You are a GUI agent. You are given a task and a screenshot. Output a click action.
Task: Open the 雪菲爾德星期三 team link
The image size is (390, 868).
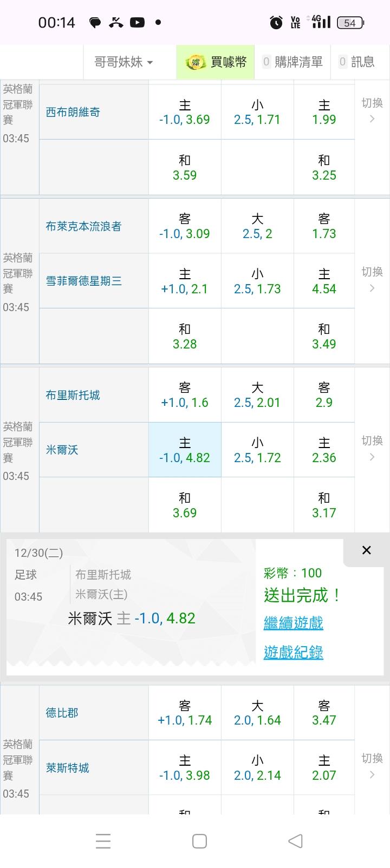83,281
